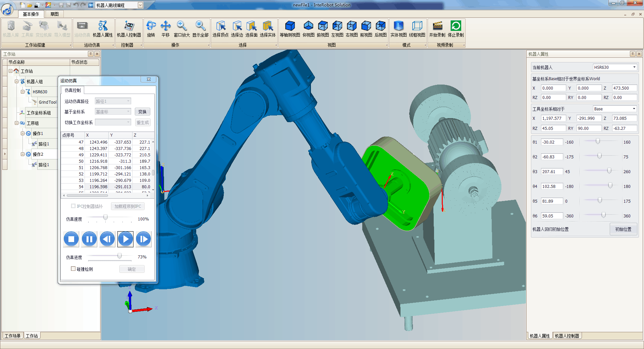This screenshot has height=349, width=644.
Task: Select the GrindTool tree node
Action: click(x=48, y=102)
